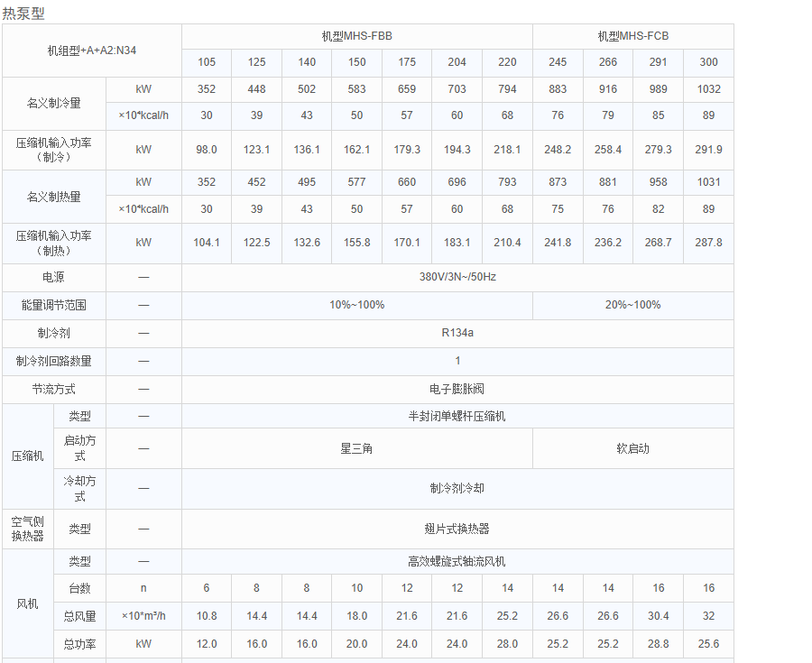Select the 20%~100% energy range cell
Viewport: 812px width, 663px height.
(632, 305)
